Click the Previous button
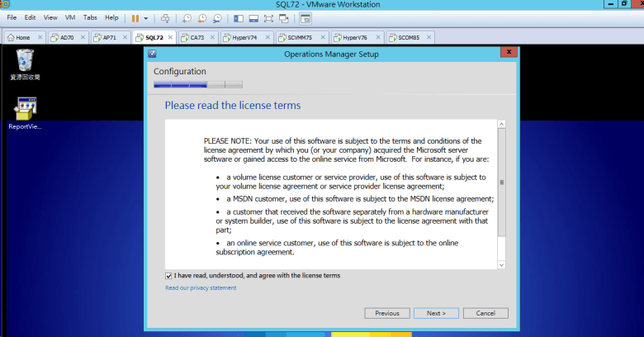The width and height of the screenshot is (644, 337). (x=386, y=313)
